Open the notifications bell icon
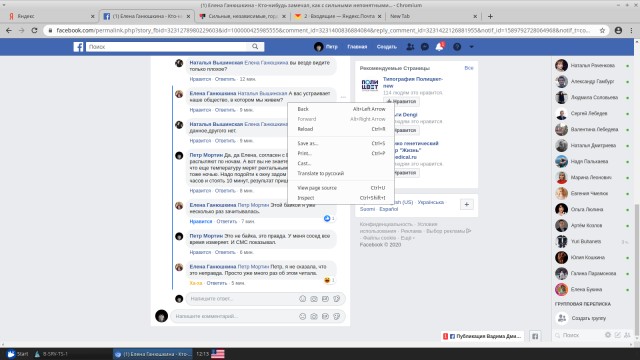The image size is (640, 360). point(439,47)
